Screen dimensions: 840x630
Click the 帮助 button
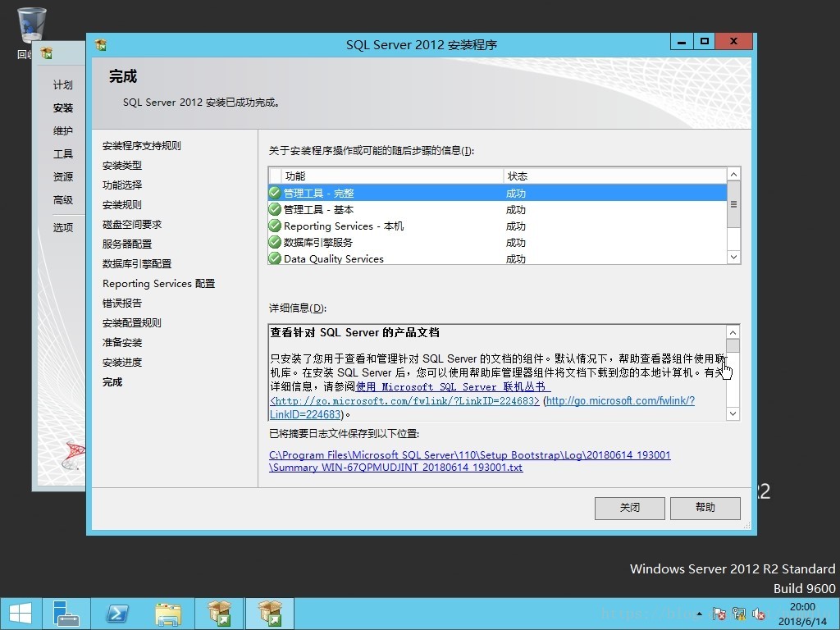tap(705, 508)
